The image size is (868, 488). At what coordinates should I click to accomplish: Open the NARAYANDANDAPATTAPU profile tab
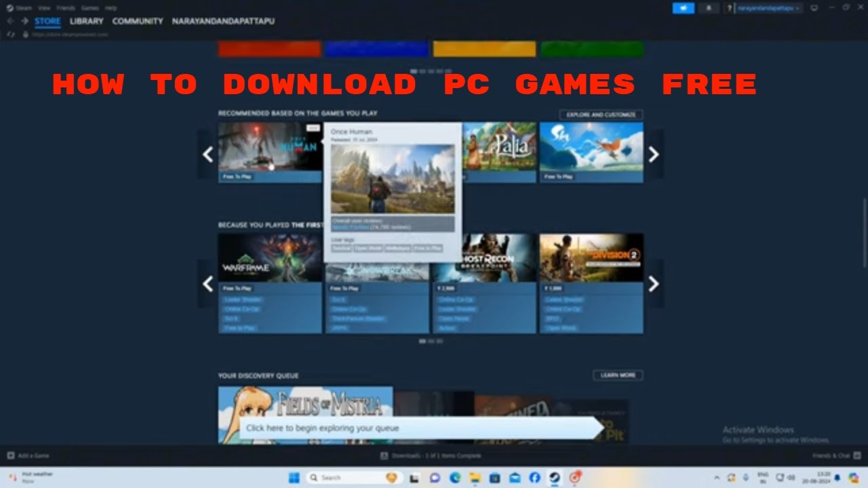coord(223,21)
